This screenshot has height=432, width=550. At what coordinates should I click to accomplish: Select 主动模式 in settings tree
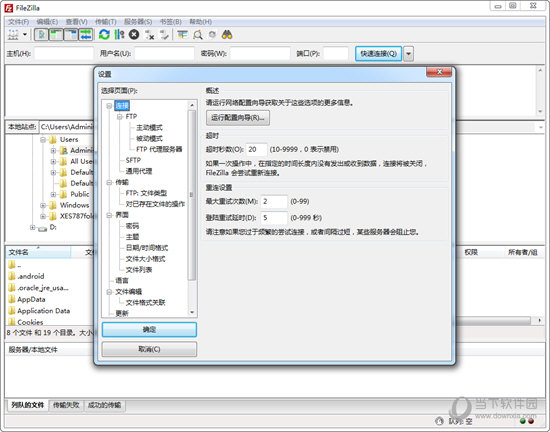pyautogui.click(x=149, y=128)
